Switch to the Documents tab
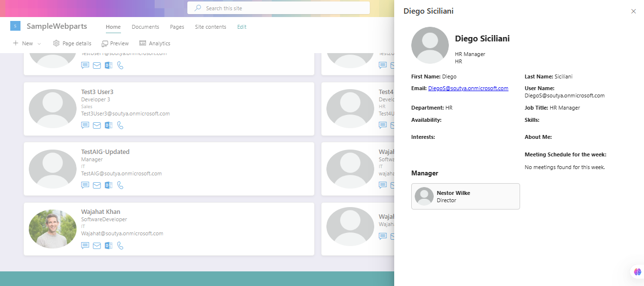The image size is (644, 286). pyautogui.click(x=145, y=27)
